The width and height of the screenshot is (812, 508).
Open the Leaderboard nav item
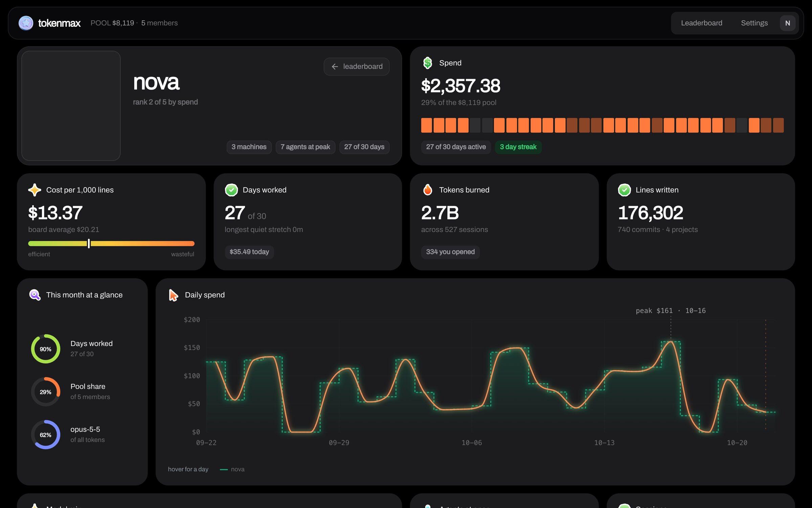pyautogui.click(x=701, y=23)
